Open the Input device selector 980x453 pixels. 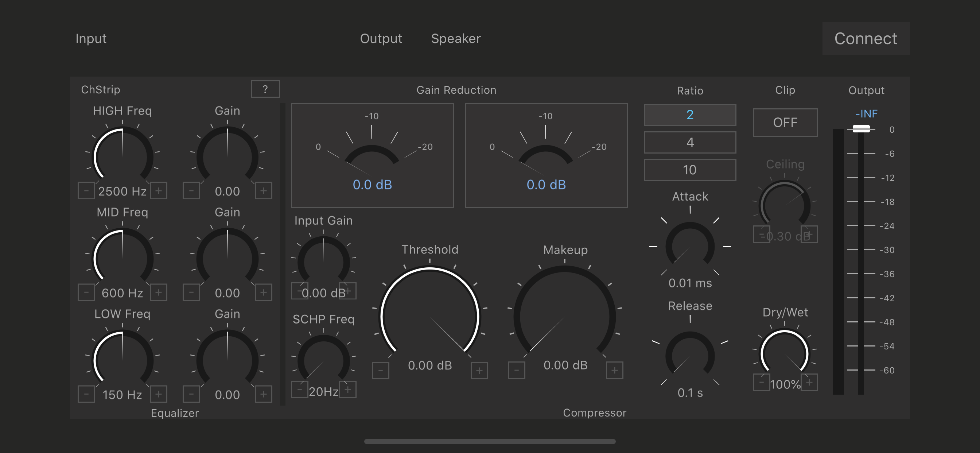91,38
